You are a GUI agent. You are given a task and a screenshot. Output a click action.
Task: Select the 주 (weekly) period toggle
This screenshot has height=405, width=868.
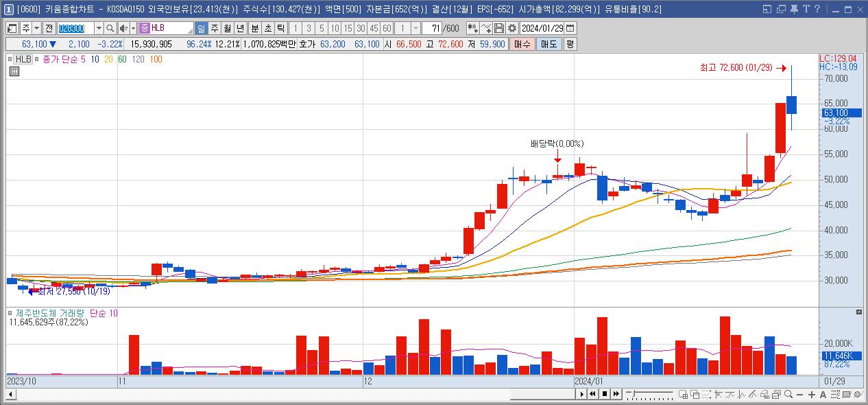(x=214, y=28)
